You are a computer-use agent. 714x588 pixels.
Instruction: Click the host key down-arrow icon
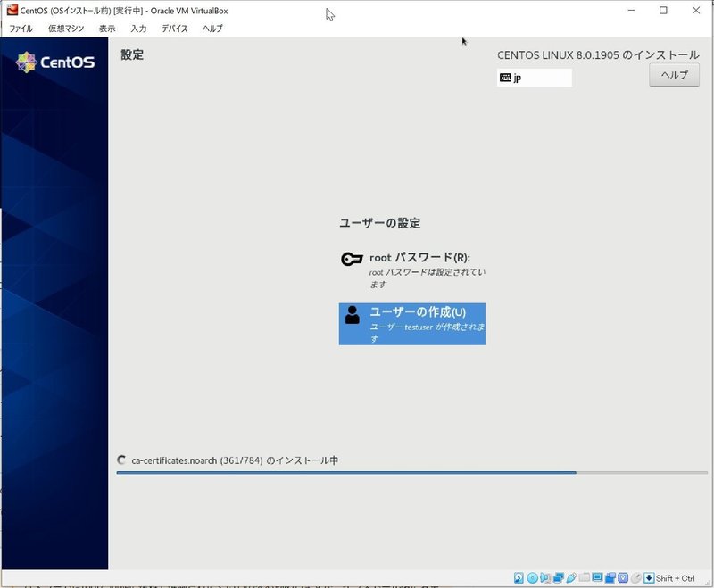pyautogui.click(x=649, y=578)
